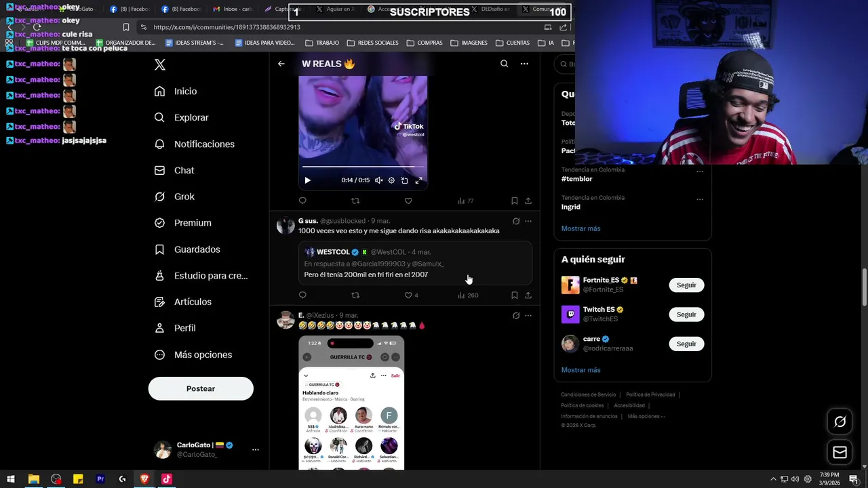
Task: Go back with the W REALS arrow
Action: pos(281,64)
